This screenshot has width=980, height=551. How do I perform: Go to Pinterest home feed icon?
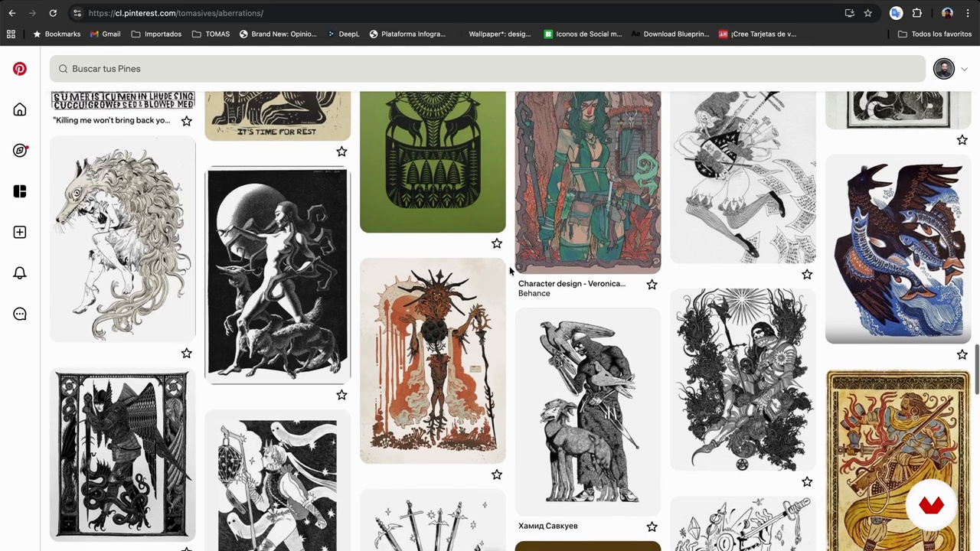20,109
